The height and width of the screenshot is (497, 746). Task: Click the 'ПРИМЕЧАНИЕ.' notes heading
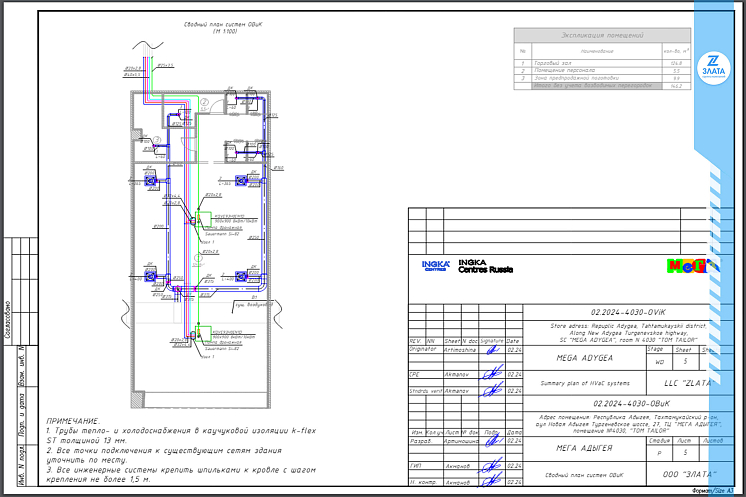[x=72, y=421]
